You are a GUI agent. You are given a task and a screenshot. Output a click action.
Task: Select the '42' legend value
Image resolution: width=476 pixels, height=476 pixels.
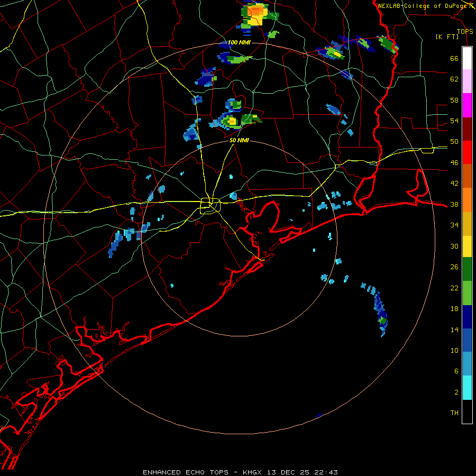click(454, 184)
